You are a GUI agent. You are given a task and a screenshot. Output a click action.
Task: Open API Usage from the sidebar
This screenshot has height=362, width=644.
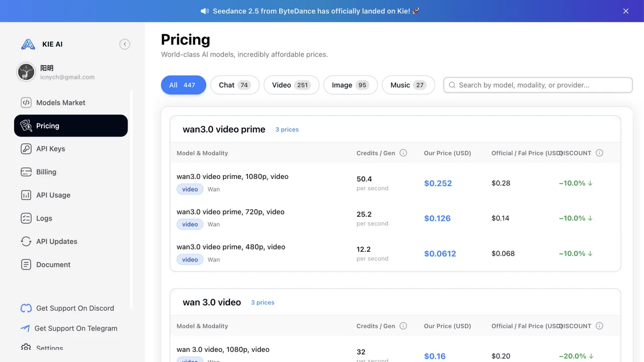point(71,195)
